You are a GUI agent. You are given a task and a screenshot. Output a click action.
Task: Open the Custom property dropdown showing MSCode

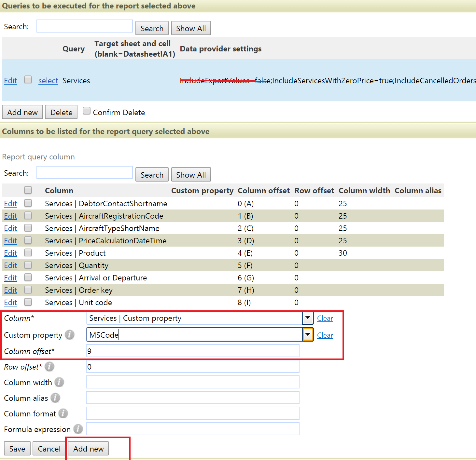click(x=307, y=334)
